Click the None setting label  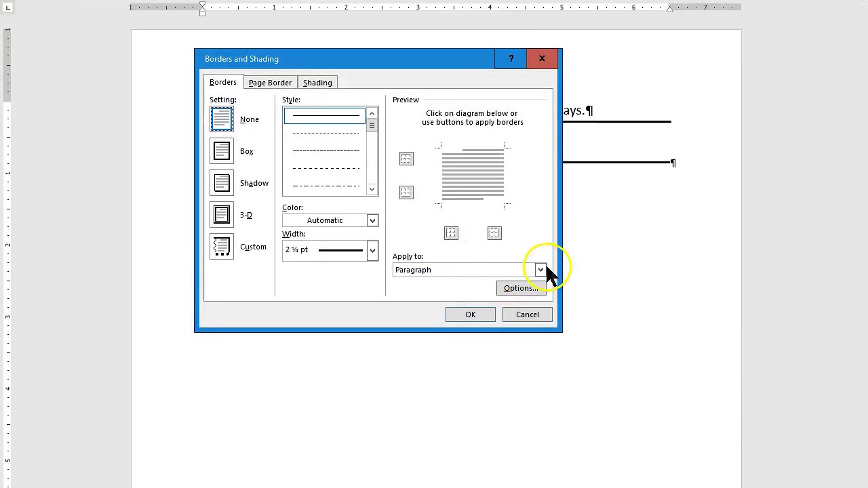point(250,119)
